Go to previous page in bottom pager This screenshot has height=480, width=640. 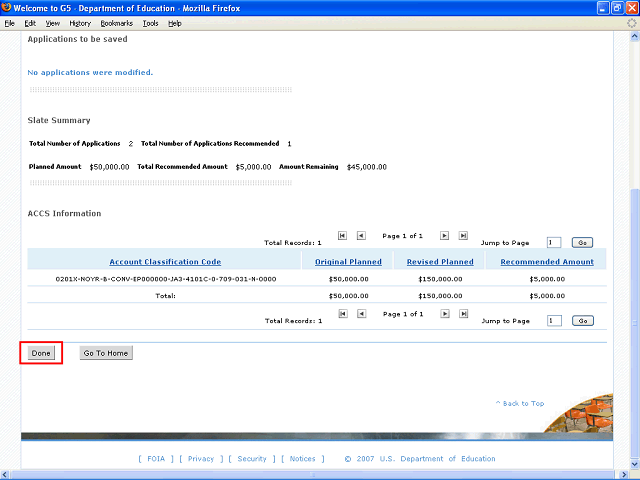click(x=362, y=313)
